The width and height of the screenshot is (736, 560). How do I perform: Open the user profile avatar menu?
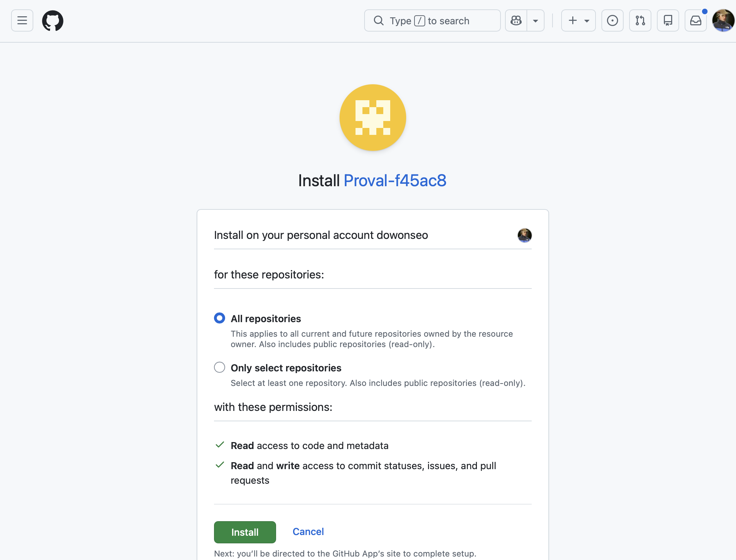(x=723, y=21)
